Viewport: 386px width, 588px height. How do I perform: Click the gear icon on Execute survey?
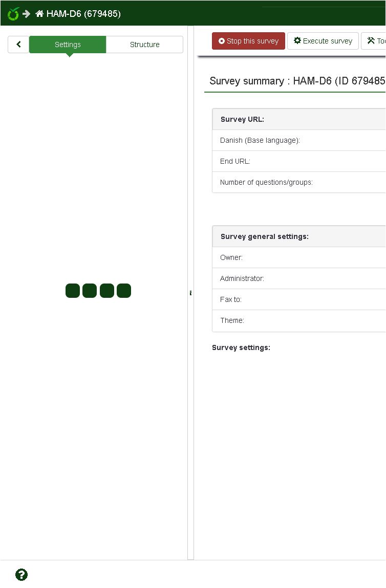(x=297, y=41)
